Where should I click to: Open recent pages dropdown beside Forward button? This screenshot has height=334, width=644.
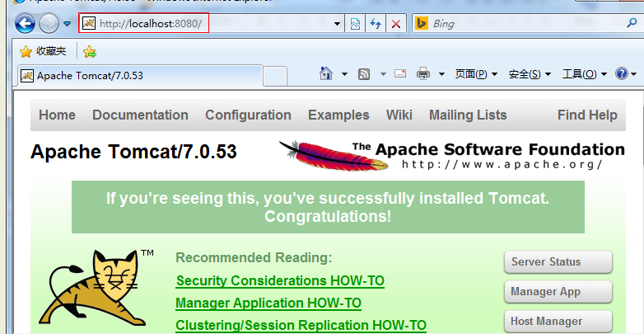[x=68, y=24]
